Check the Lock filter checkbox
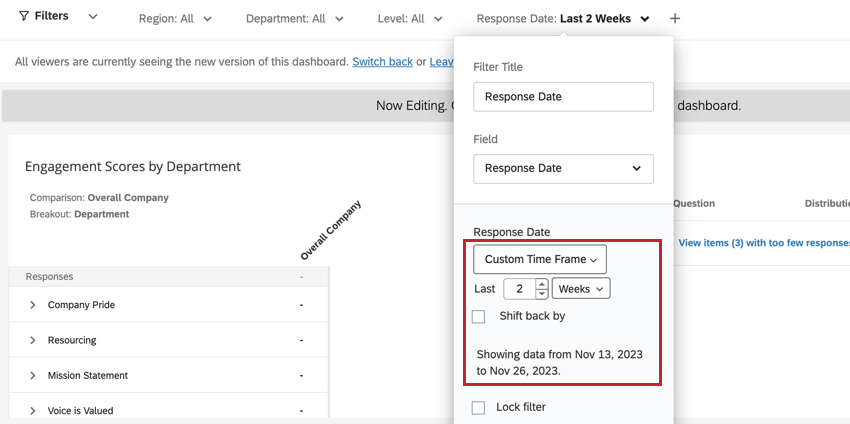The width and height of the screenshot is (850, 424). [x=479, y=407]
